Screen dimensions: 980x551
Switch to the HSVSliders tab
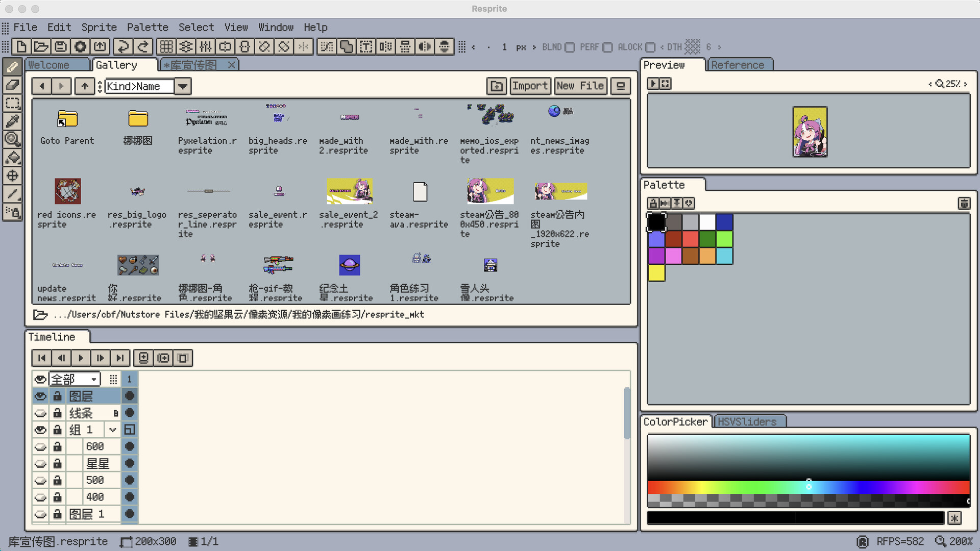coord(747,422)
